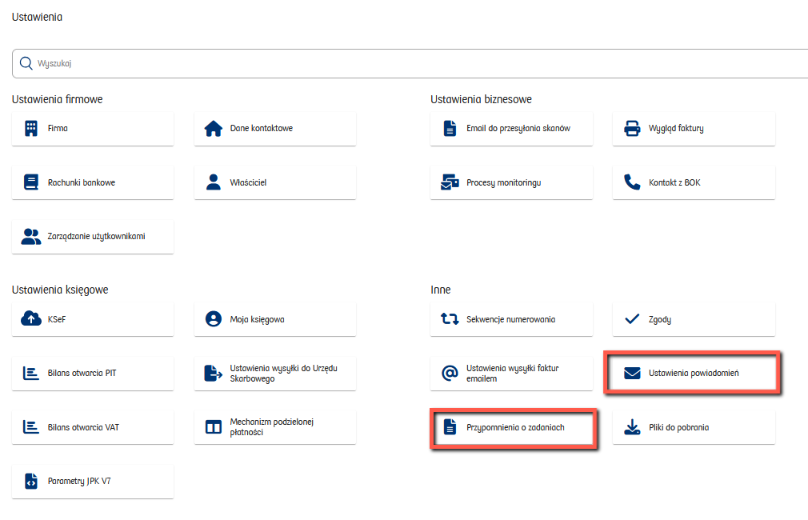
Task: Open the Pliki do pobrania tile
Action: tap(694, 427)
